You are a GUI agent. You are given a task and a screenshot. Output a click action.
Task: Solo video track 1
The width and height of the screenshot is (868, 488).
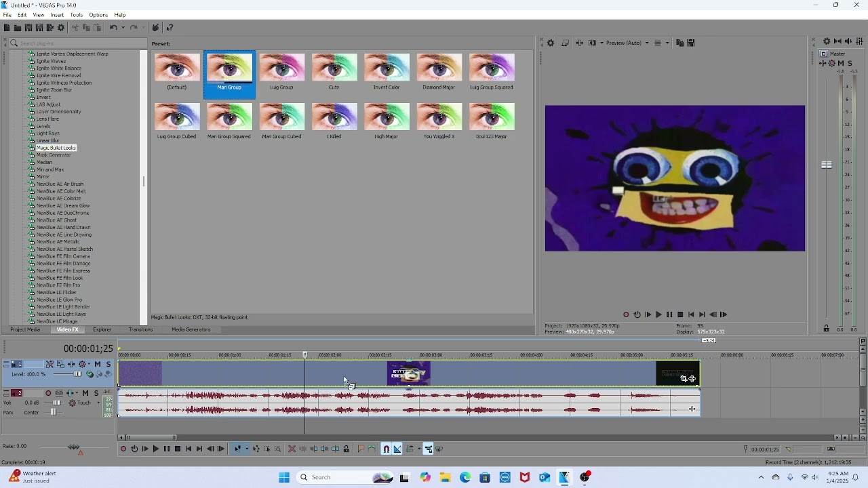coord(108,364)
